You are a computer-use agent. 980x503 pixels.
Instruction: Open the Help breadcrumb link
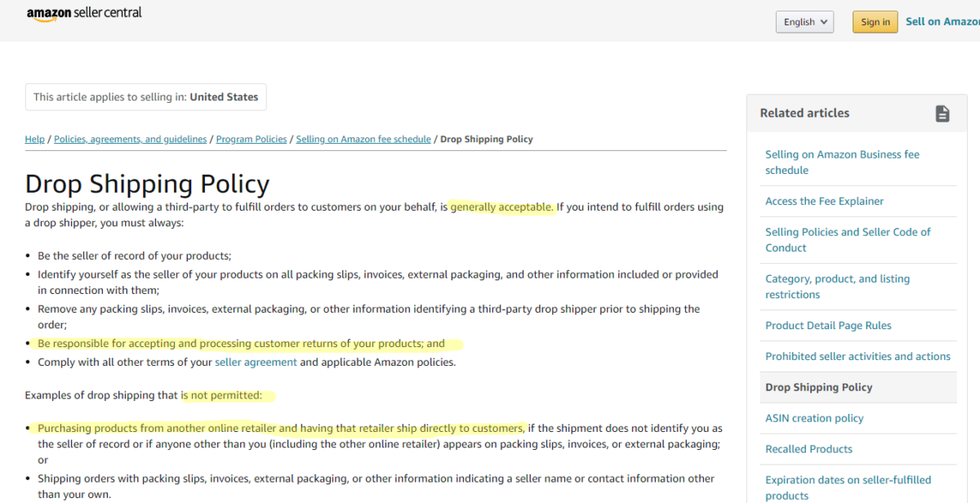(34, 139)
